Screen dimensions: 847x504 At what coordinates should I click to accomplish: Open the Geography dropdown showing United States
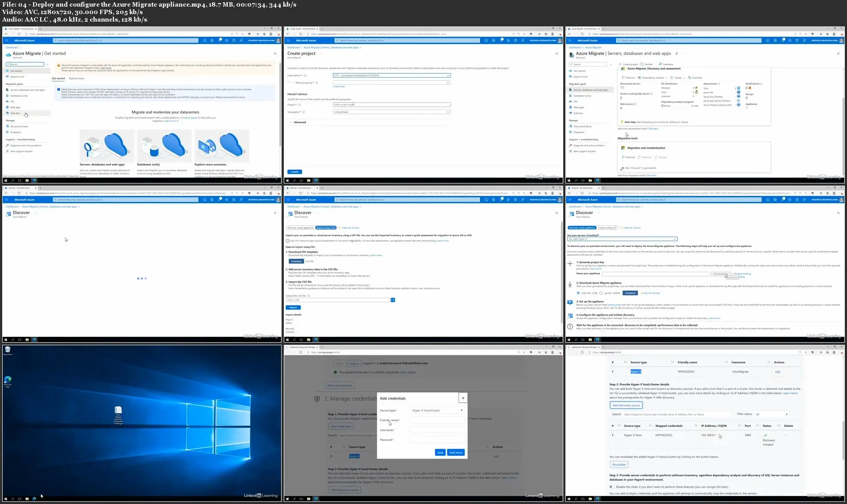coord(392,112)
